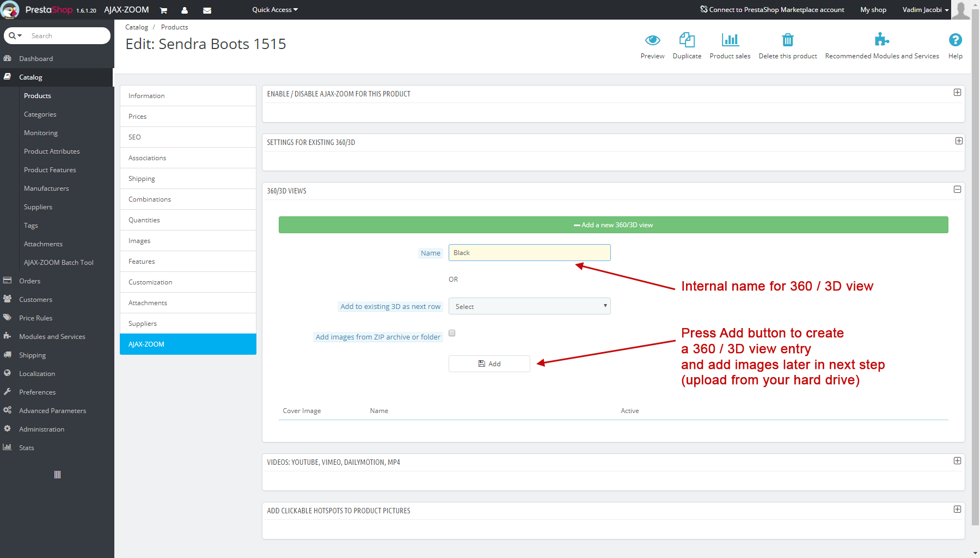Click the Customers group icon in sidebar

click(x=8, y=299)
